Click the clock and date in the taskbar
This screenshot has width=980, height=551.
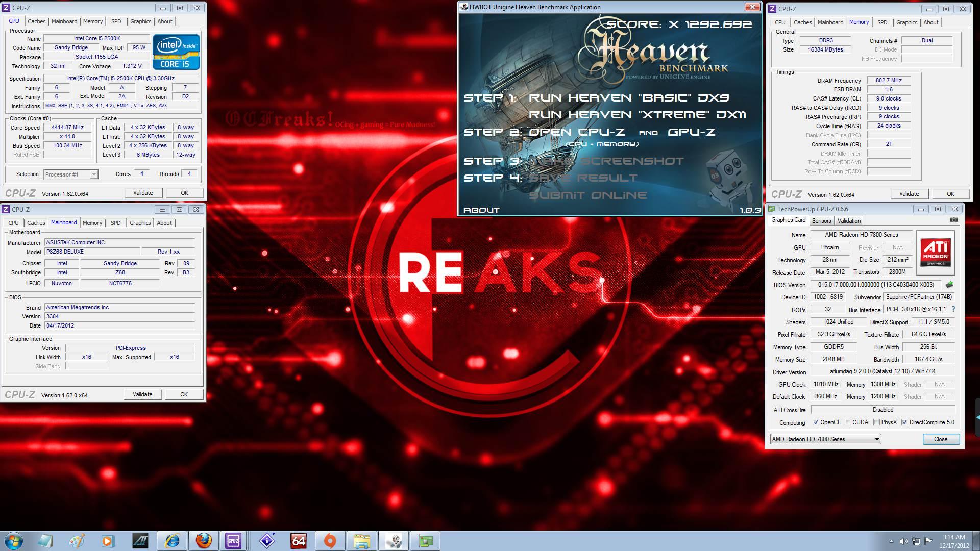point(953,541)
